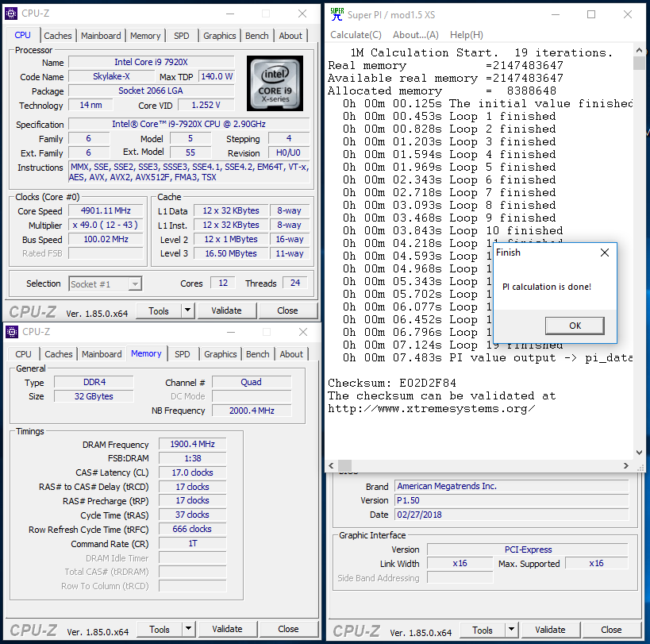
Task: Minimize the top CPU-Z CPU window
Action: [x=230, y=13]
